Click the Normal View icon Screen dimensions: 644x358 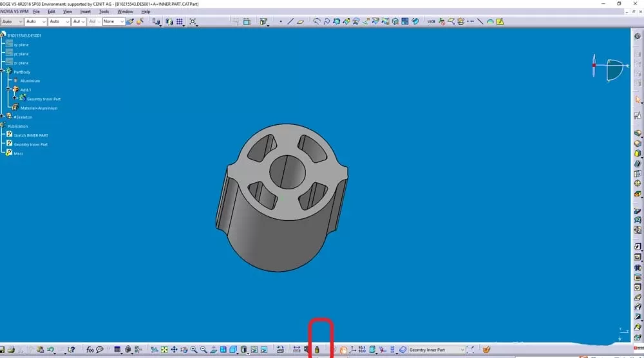[x=214, y=350]
